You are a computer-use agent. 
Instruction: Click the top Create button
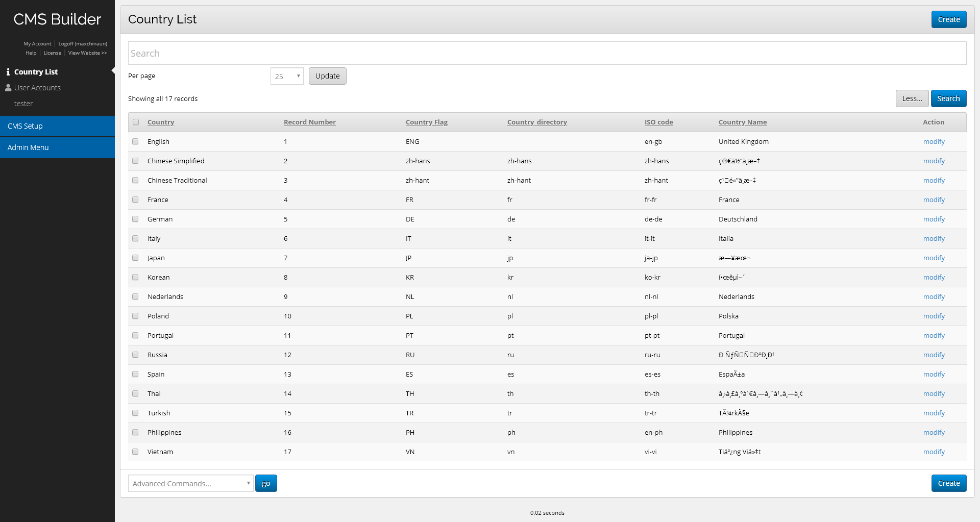tap(948, 19)
